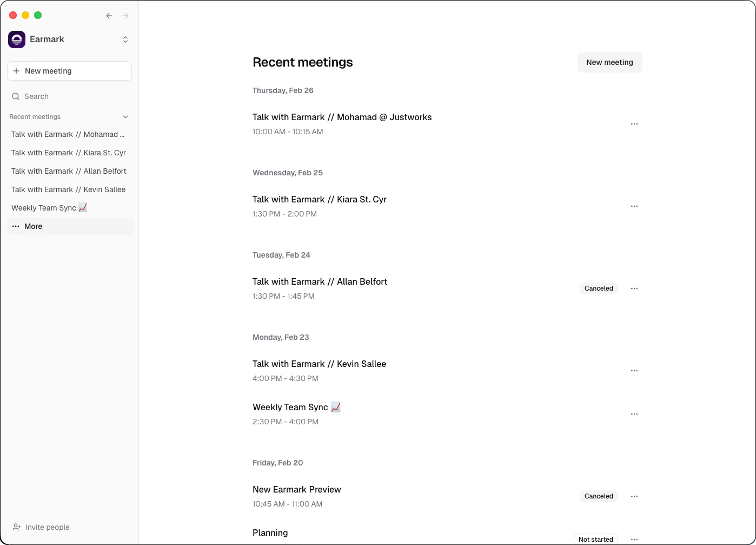
Task: Open the workspace switcher dropdown
Action: pyautogui.click(x=125, y=39)
